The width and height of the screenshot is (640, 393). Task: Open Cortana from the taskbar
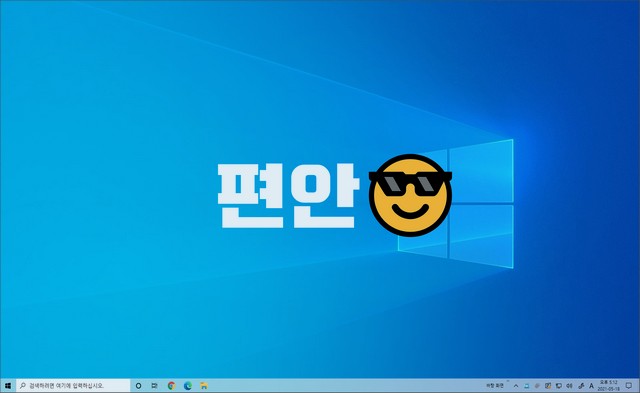click(x=138, y=386)
